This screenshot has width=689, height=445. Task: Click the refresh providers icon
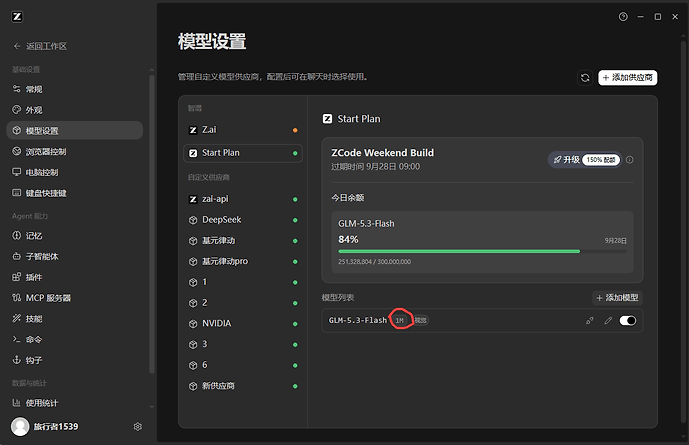point(585,78)
